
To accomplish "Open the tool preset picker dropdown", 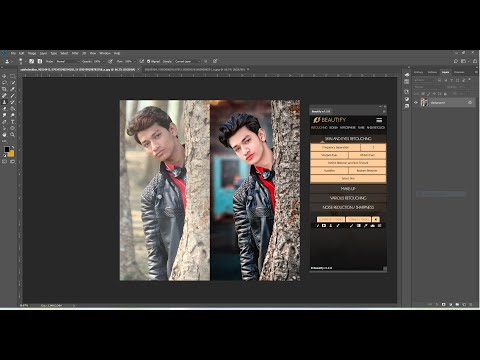I will (x=12, y=61).
